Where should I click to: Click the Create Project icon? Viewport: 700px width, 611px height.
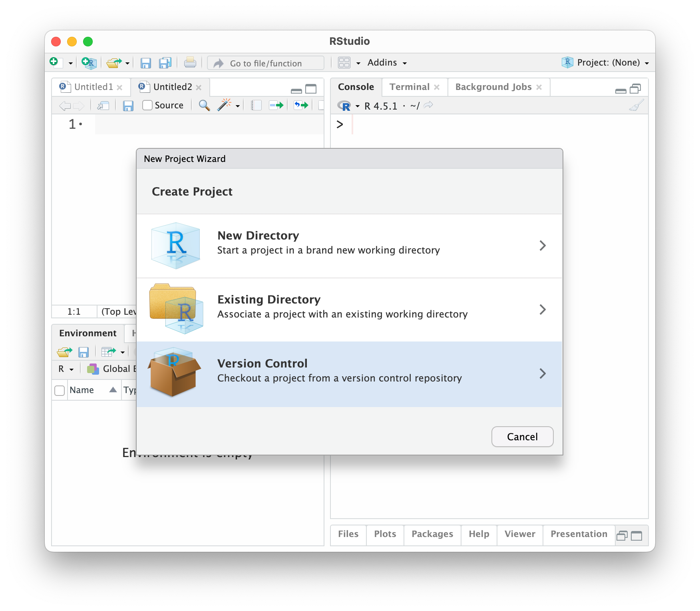coord(89,63)
